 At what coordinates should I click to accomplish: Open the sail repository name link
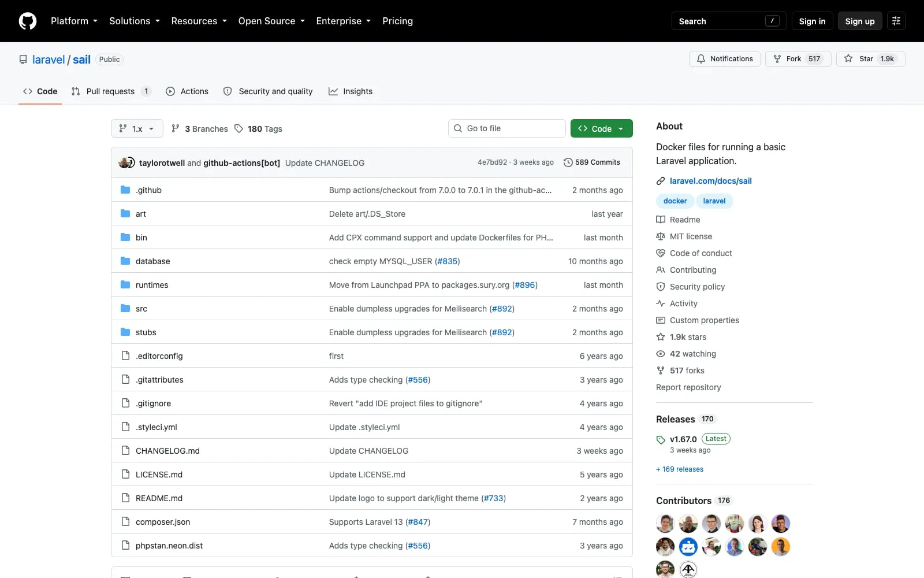(x=81, y=60)
